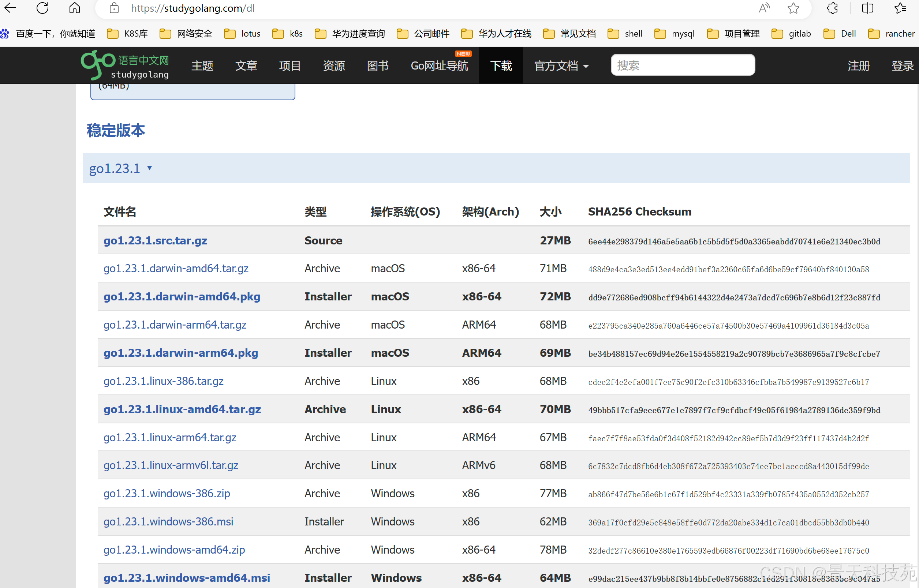Download go1.23.1.windows-amd64.msi
This screenshot has height=588, width=919.
pyautogui.click(x=187, y=578)
